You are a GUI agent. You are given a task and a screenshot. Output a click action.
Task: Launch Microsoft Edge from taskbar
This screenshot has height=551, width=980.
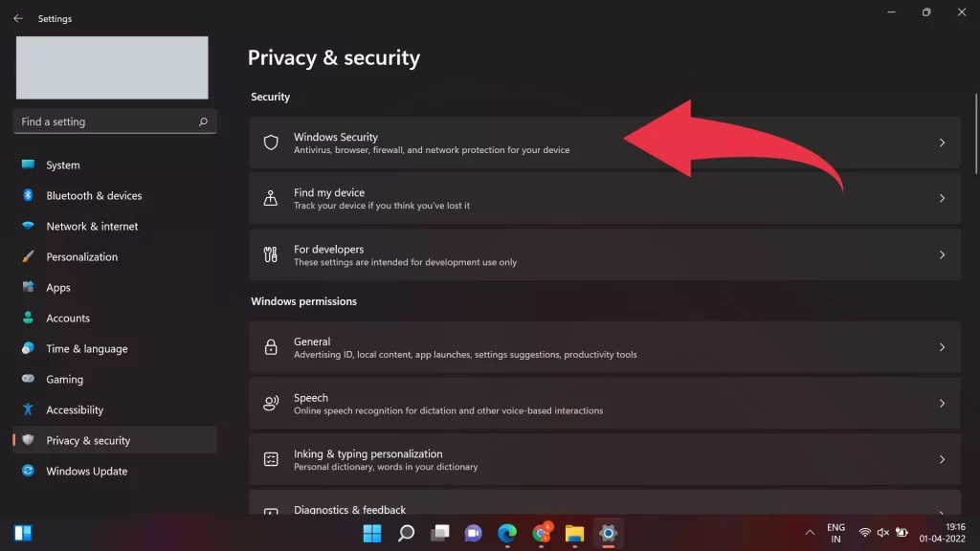pos(507,533)
